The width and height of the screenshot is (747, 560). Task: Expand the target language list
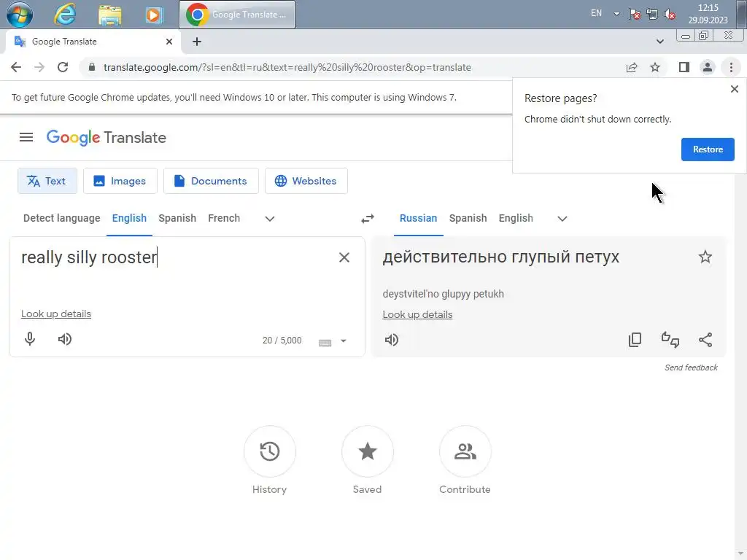(x=562, y=219)
